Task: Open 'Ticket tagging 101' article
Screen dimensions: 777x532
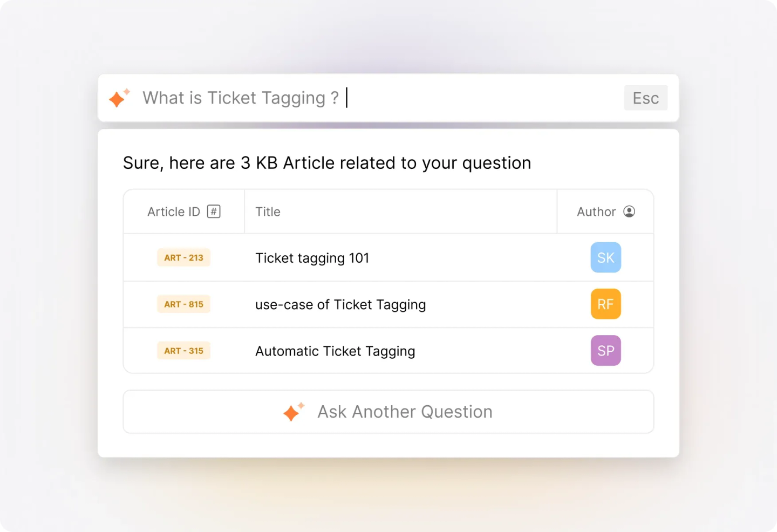Action: 312,258
